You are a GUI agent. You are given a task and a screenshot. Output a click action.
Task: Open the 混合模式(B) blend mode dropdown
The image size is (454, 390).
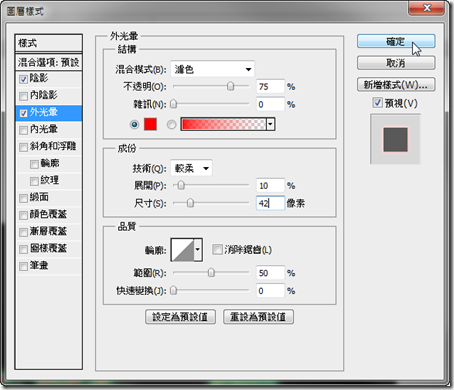coord(213,69)
